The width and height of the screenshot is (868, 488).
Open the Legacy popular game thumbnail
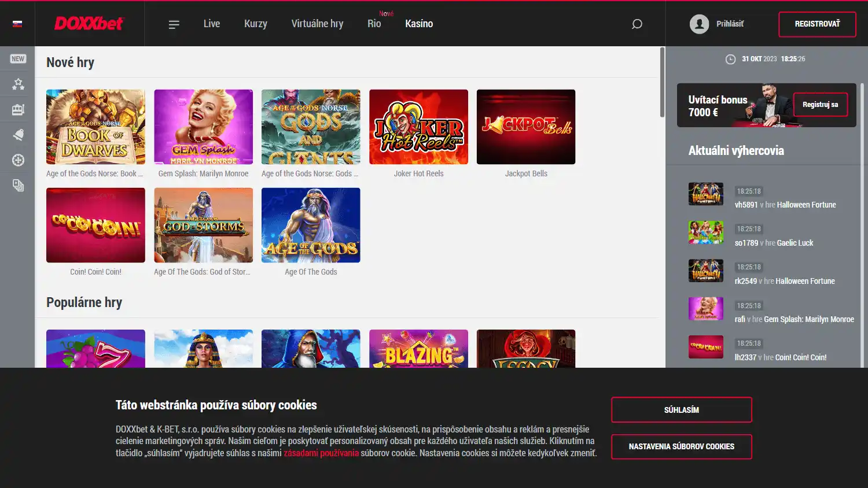click(526, 349)
